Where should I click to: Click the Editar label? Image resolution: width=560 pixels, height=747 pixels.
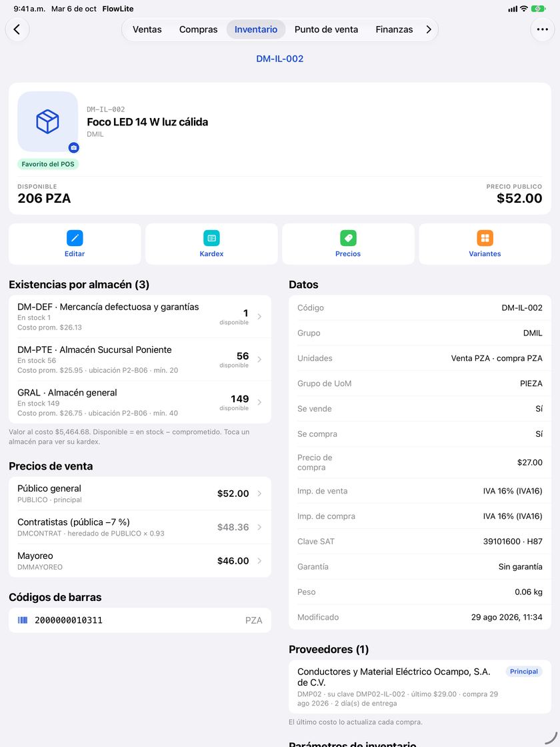[x=75, y=254]
